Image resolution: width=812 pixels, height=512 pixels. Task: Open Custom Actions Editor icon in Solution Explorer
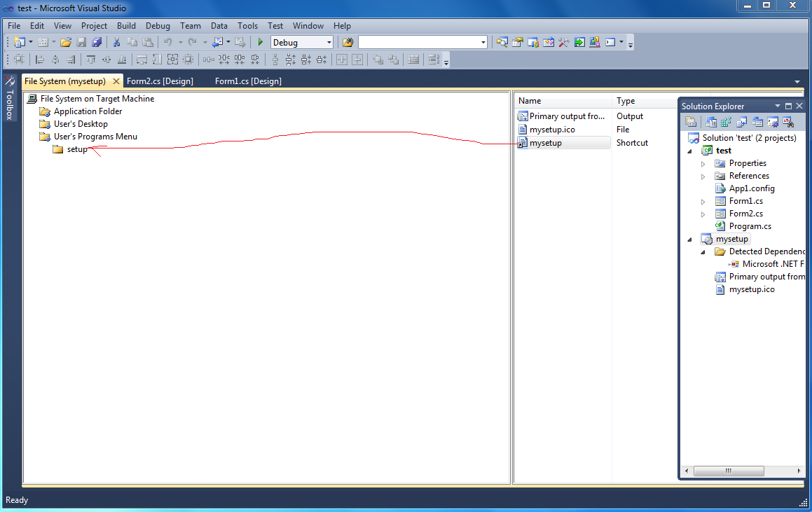click(x=773, y=122)
